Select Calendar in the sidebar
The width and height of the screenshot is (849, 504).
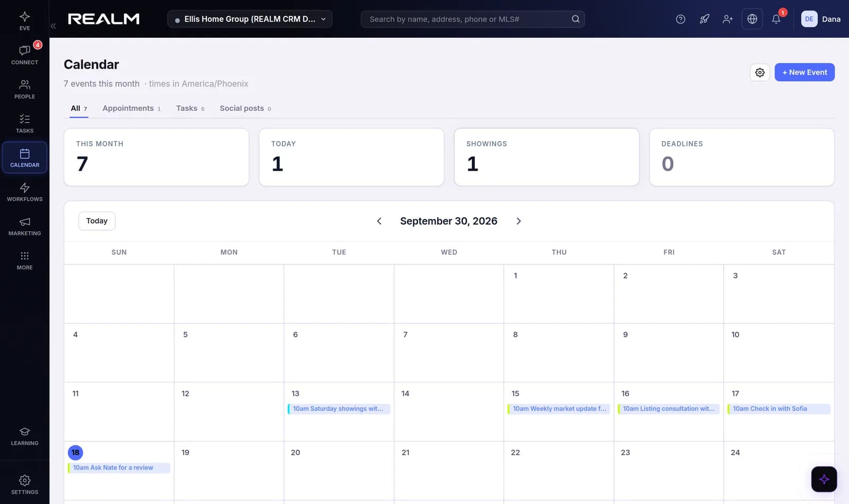[x=24, y=158]
